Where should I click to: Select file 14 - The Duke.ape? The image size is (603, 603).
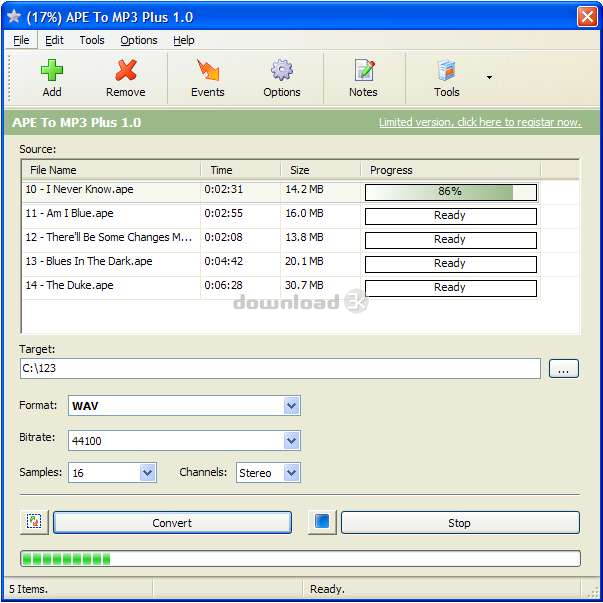pyautogui.click(x=69, y=285)
